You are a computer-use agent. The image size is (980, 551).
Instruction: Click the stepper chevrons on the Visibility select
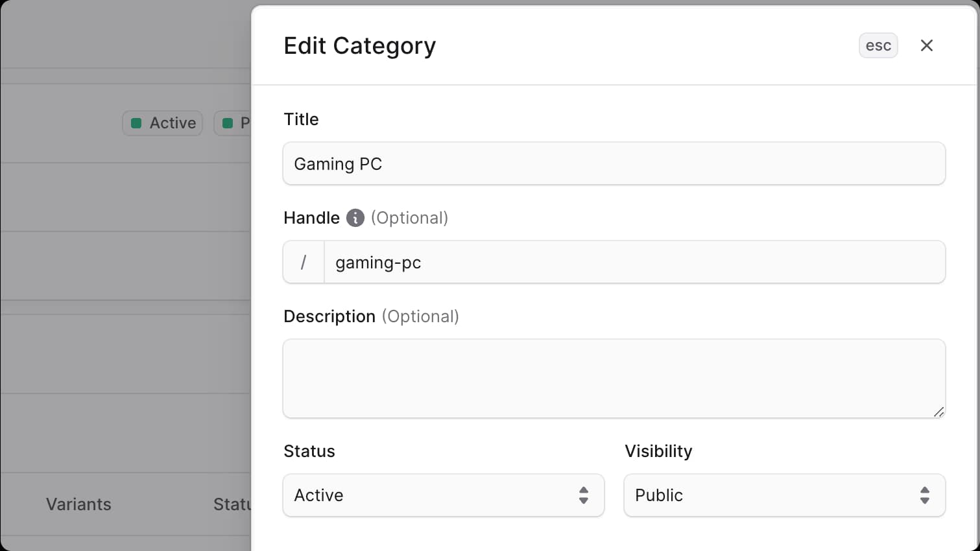(926, 495)
